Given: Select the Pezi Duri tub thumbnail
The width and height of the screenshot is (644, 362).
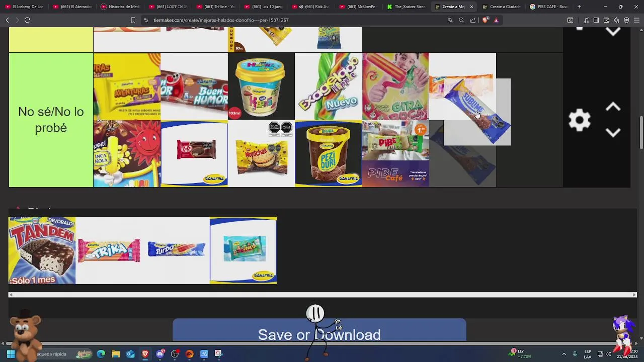Looking at the screenshot, I should coord(328,153).
